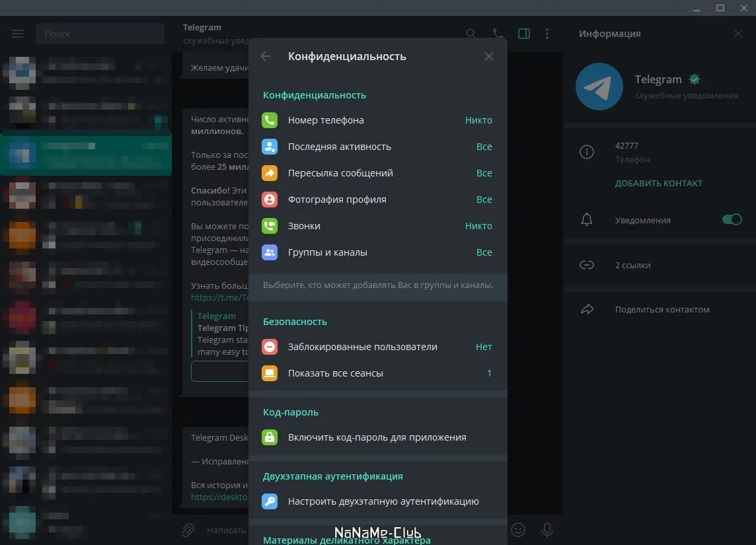Image resolution: width=756 pixels, height=545 pixels.
Task: Toggle the info side panel icon
Action: pos(524,34)
